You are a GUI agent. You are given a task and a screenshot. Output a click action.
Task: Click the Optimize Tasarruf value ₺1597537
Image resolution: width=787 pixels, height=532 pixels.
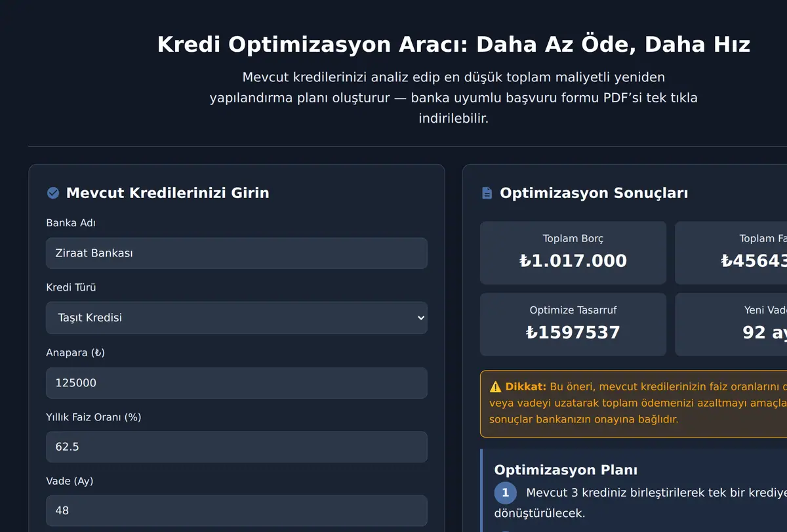click(x=573, y=333)
